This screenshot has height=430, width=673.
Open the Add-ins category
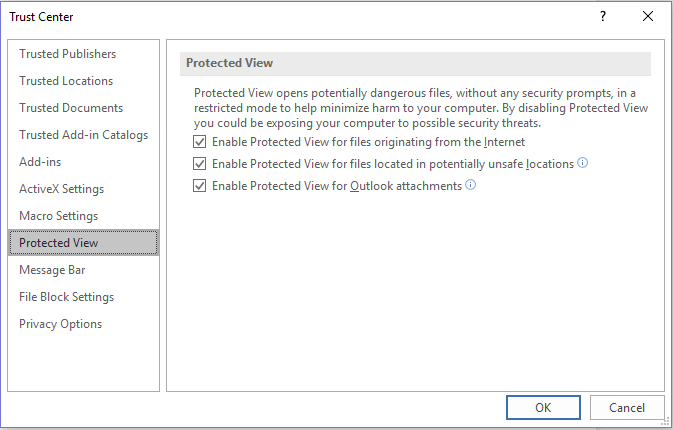click(39, 162)
